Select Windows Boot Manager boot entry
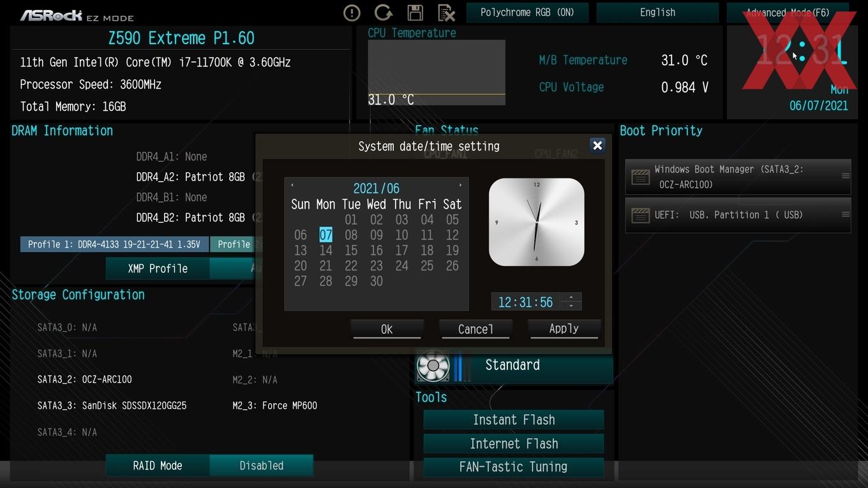 tap(738, 177)
